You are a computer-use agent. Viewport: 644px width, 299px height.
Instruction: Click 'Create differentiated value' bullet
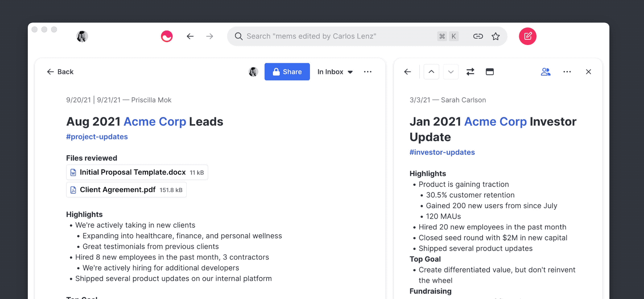[x=497, y=275]
